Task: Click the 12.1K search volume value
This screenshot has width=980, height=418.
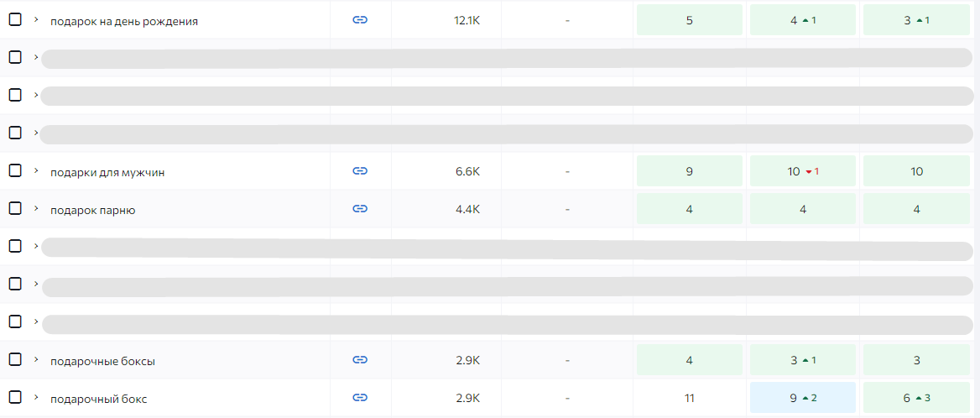Action: pyautogui.click(x=467, y=20)
